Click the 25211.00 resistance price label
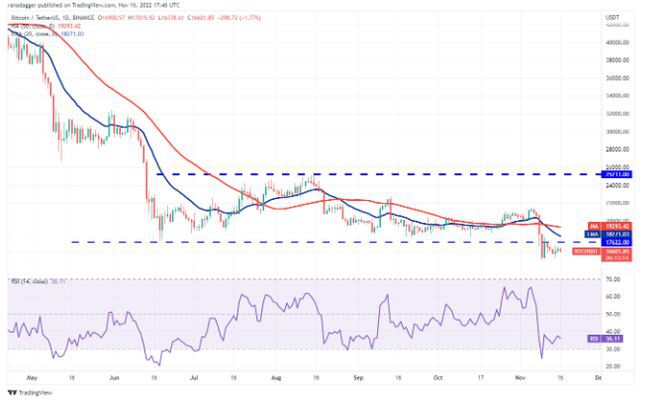Viewport: 660px width, 401px height. point(615,174)
